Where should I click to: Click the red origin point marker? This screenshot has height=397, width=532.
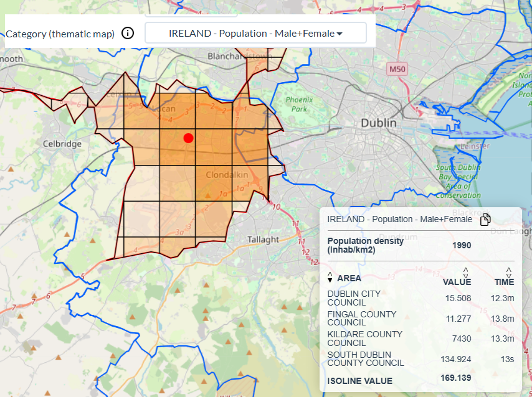188,138
